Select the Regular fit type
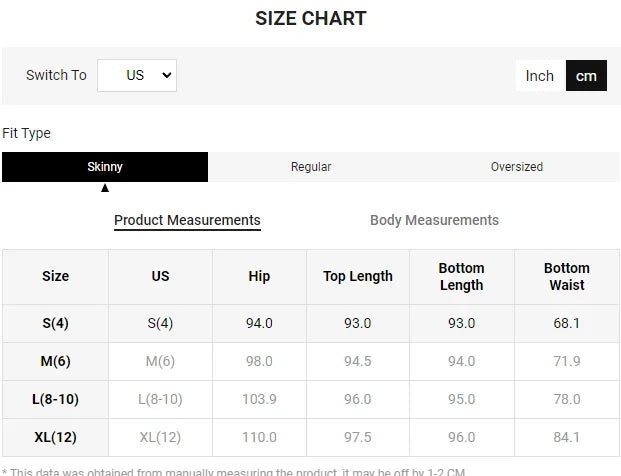The width and height of the screenshot is (621, 476). (311, 167)
